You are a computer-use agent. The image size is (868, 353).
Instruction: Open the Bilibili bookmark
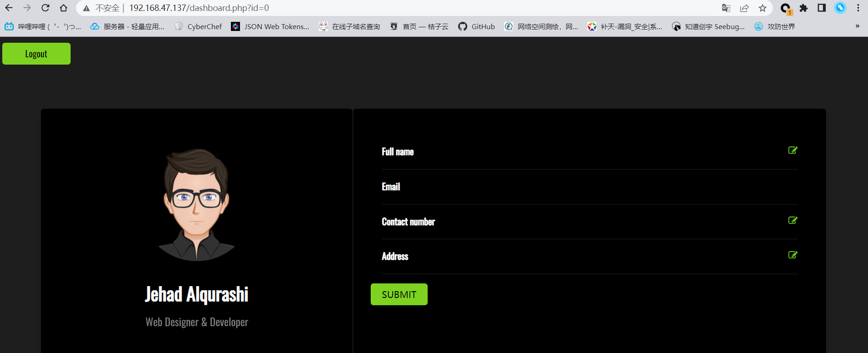click(43, 26)
